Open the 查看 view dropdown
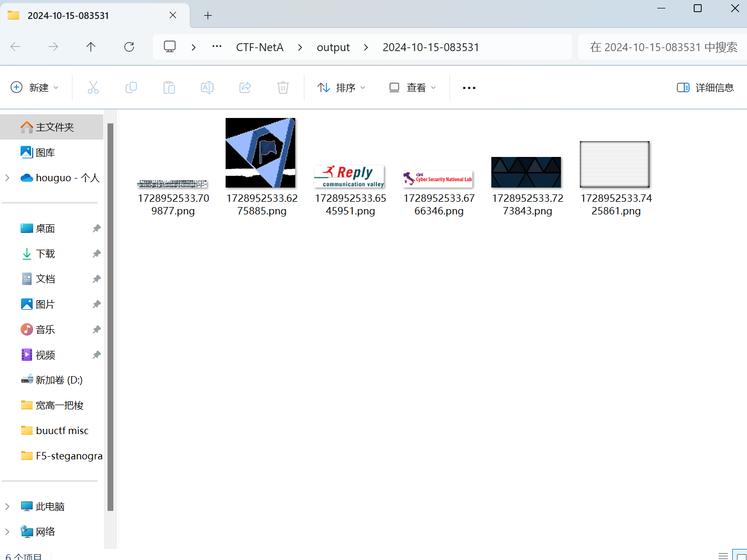The height and width of the screenshot is (560, 747). (x=413, y=87)
